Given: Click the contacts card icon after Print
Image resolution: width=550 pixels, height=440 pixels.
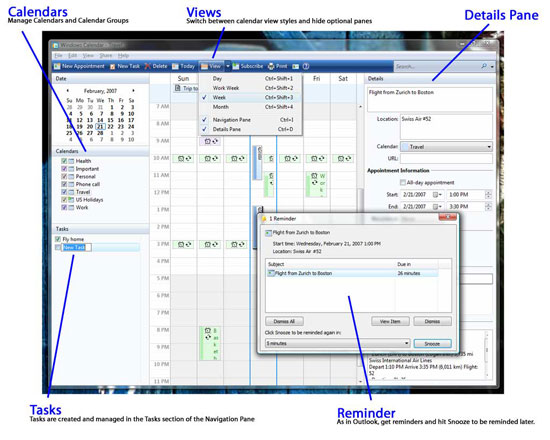Looking at the screenshot, I should pyautogui.click(x=296, y=66).
